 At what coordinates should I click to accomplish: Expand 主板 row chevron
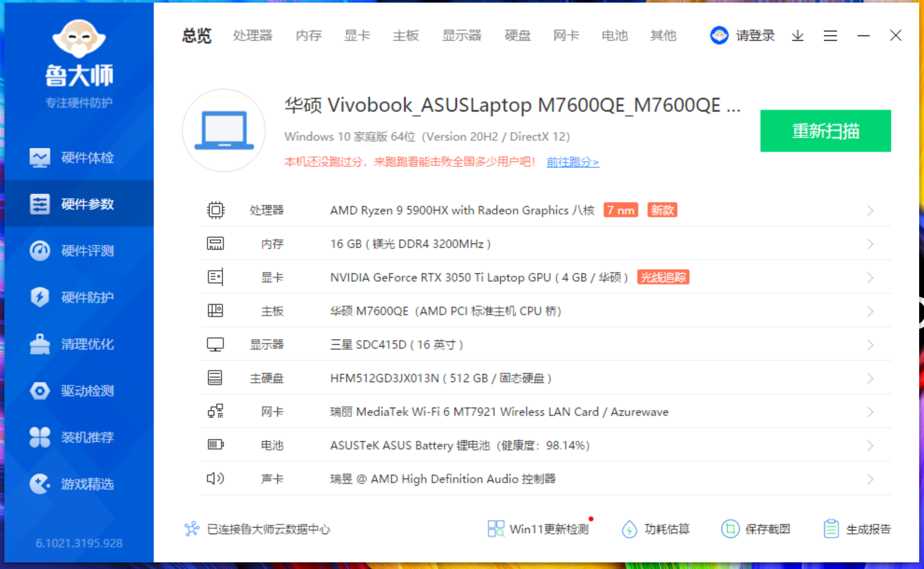pos(870,311)
